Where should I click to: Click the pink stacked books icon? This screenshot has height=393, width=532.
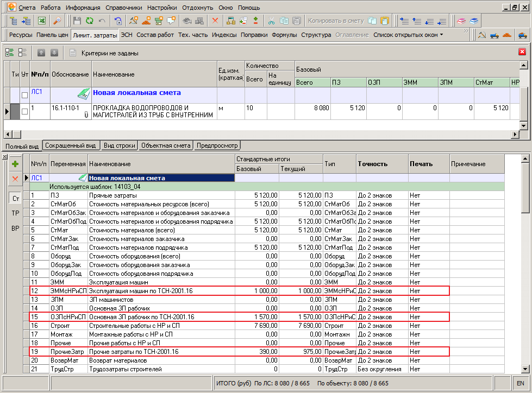(461, 21)
